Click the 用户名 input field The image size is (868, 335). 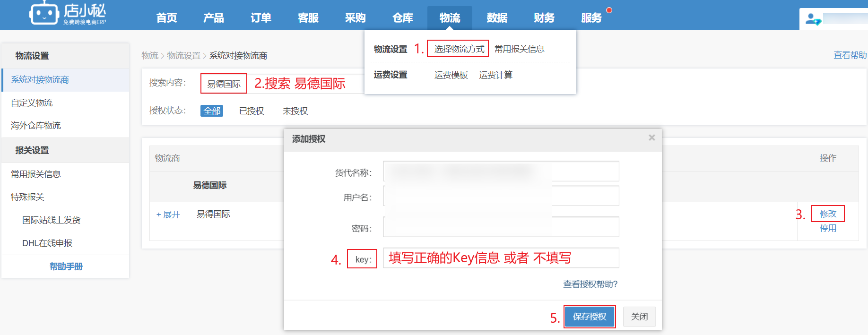(501, 196)
